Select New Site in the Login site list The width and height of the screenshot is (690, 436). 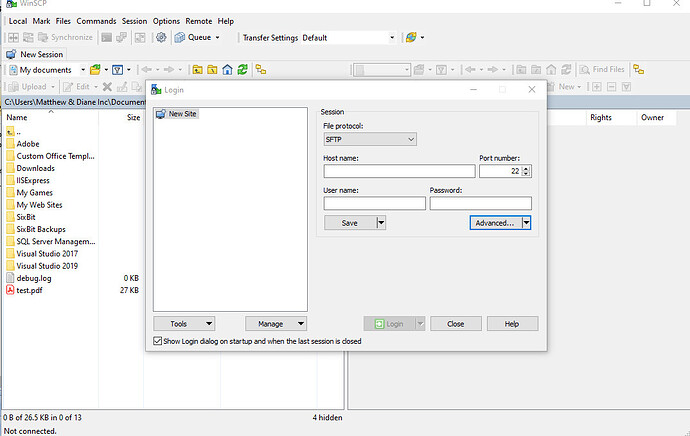coord(177,114)
